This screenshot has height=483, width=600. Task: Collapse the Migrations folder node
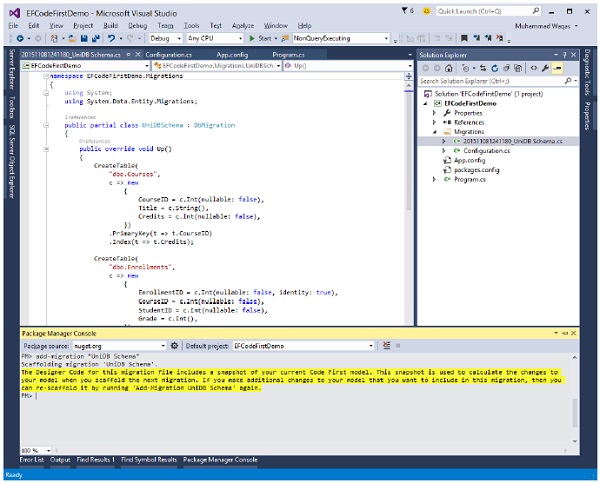pyautogui.click(x=435, y=131)
